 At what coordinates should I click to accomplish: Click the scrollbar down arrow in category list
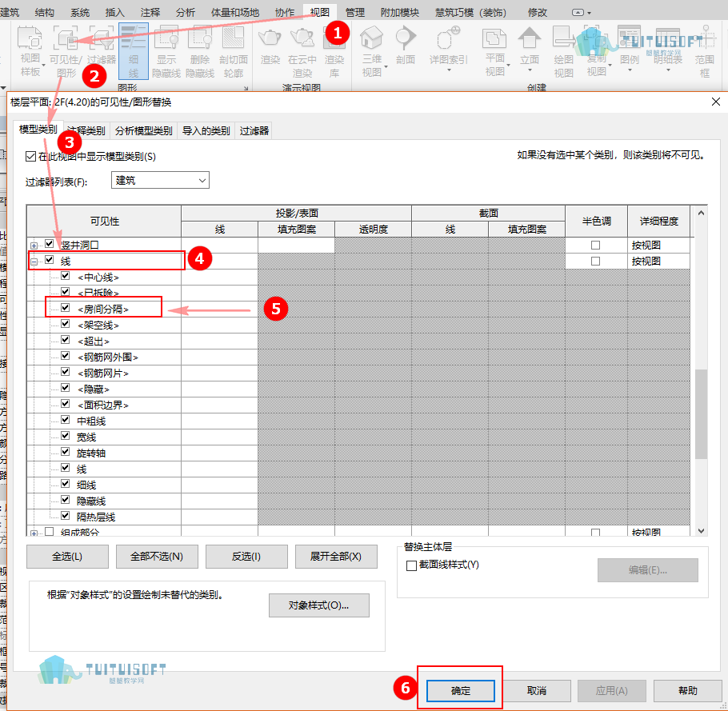click(x=701, y=531)
